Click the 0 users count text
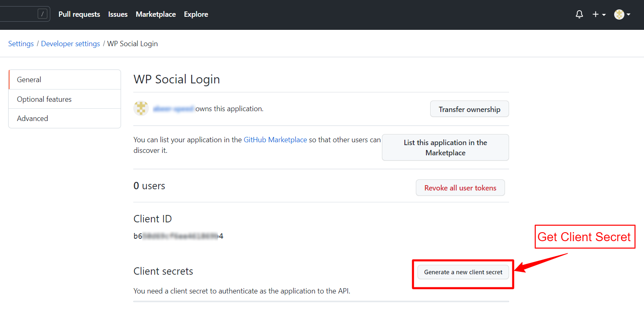 (149, 186)
